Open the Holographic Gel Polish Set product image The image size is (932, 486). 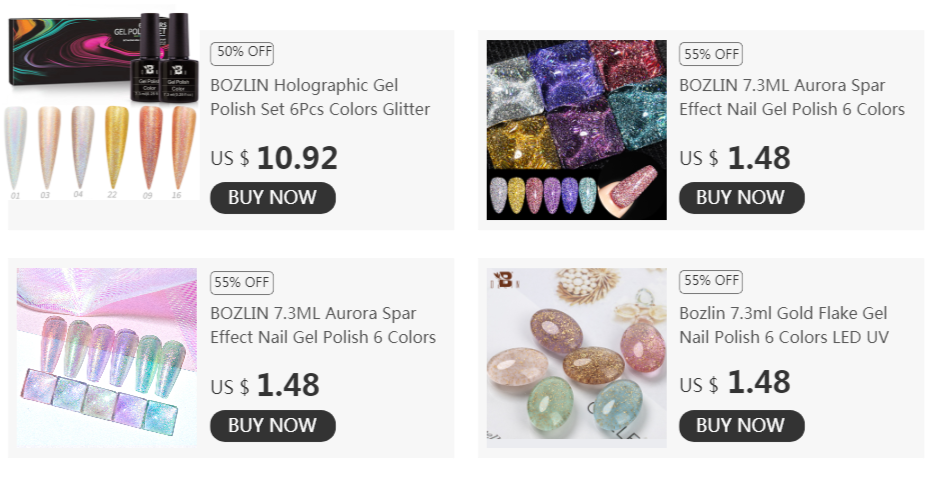pos(103,105)
